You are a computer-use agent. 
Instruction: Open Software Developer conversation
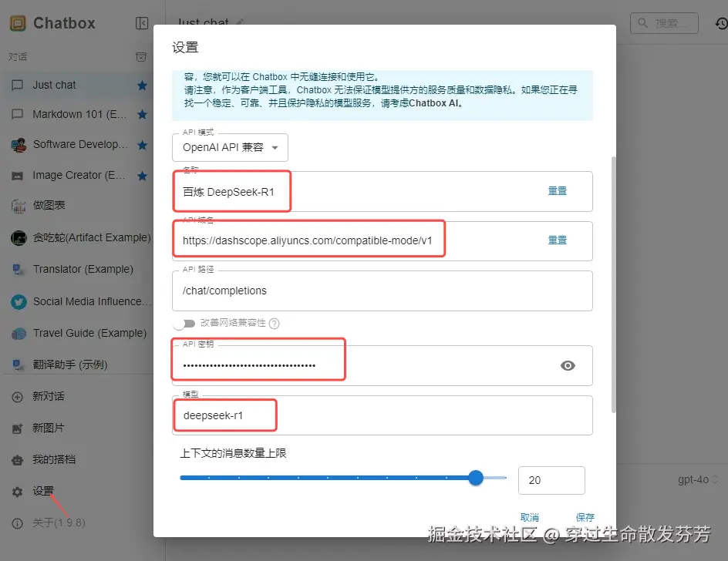[x=79, y=145]
